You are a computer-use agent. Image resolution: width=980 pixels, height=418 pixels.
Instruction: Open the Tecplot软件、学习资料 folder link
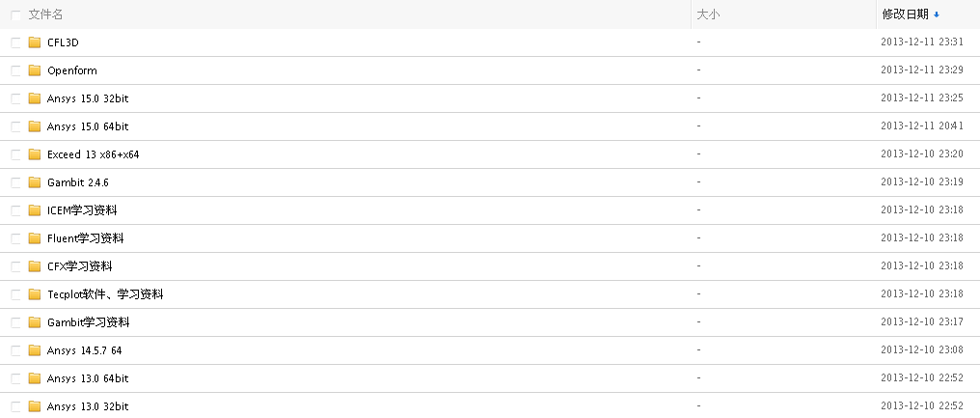tap(105, 294)
